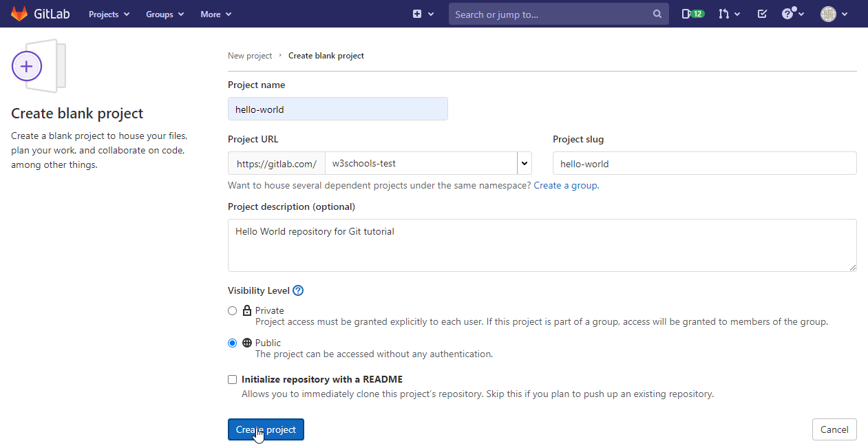Click the help question mark icon in navbar
Screen dimensions: 868x448
(x=789, y=14)
